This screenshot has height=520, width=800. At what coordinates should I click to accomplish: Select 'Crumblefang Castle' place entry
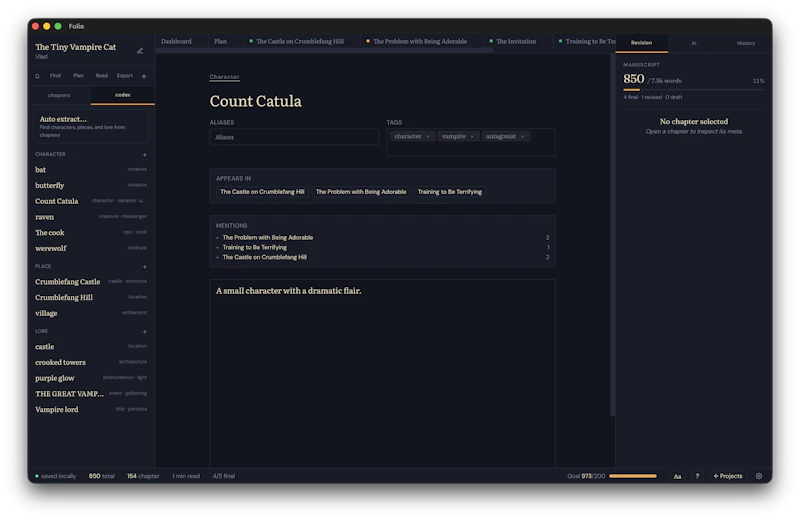tap(91, 282)
